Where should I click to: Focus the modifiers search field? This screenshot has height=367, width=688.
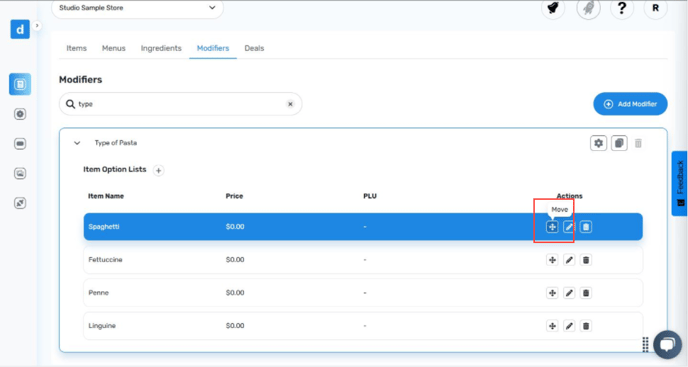click(180, 104)
